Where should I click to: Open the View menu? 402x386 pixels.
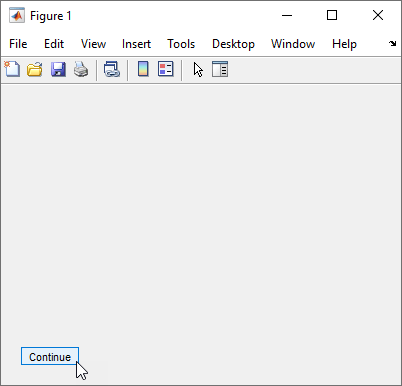[x=93, y=44]
